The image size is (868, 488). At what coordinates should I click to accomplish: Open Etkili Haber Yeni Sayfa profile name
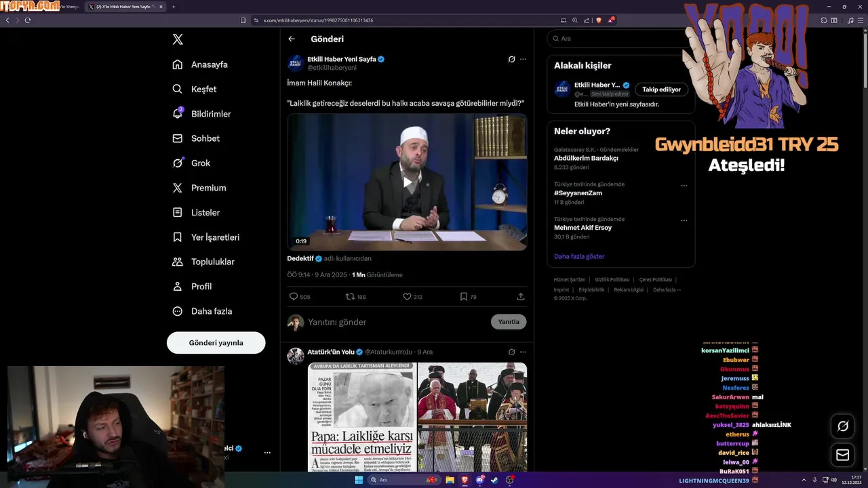pyautogui.click(x=341, y=59)
